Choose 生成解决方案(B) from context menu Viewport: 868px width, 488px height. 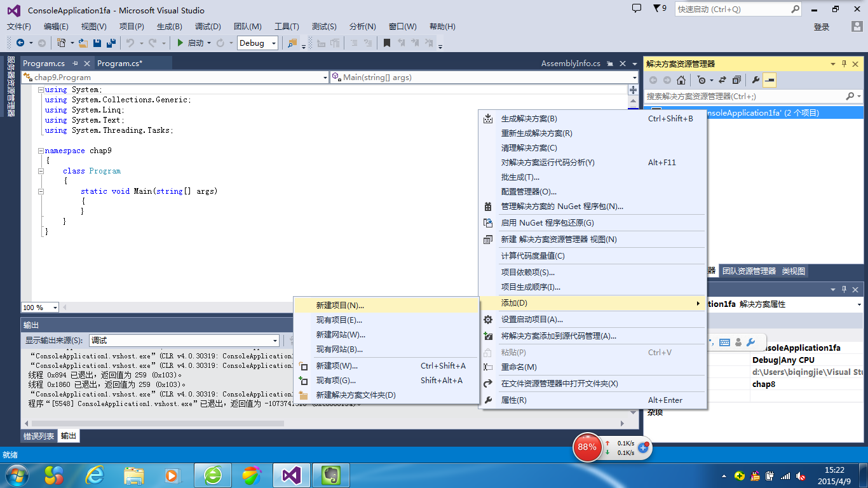tap(593, 119)
